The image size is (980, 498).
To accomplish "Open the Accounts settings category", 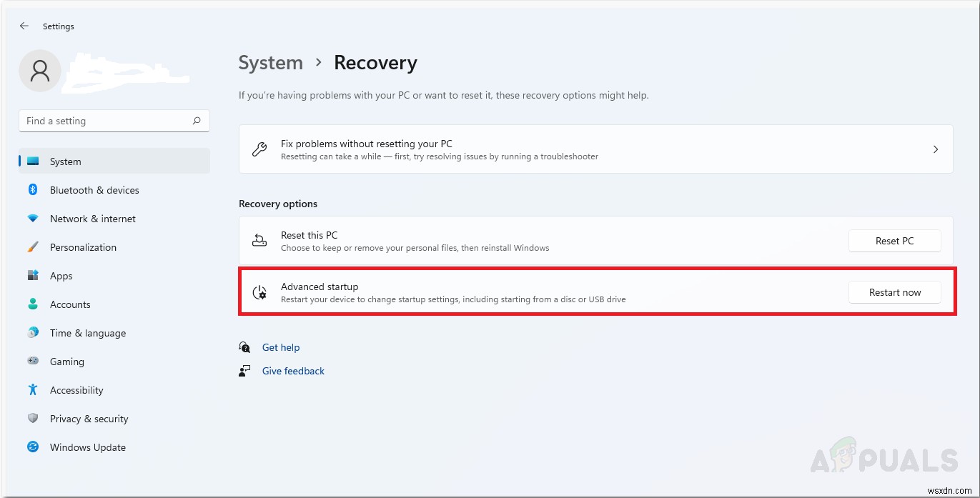I will 70,304.
